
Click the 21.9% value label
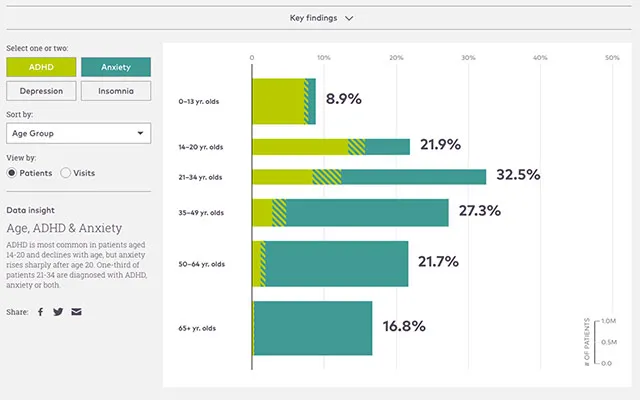[x=440, y=144]
